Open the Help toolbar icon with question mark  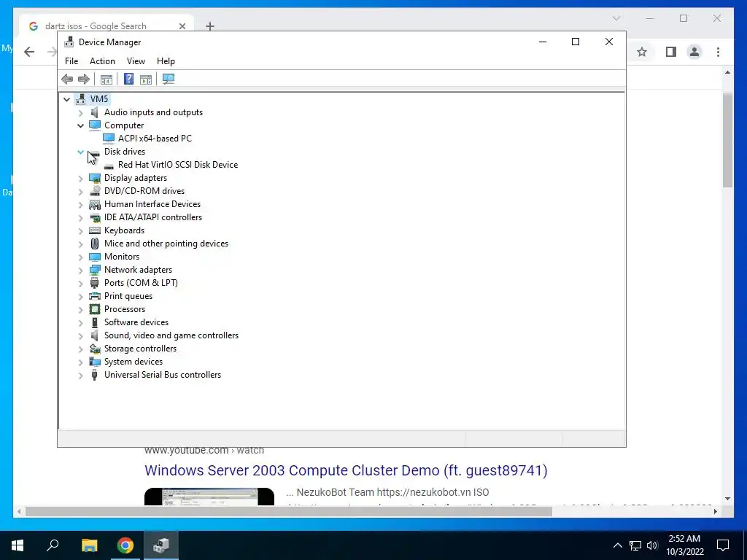128,79
